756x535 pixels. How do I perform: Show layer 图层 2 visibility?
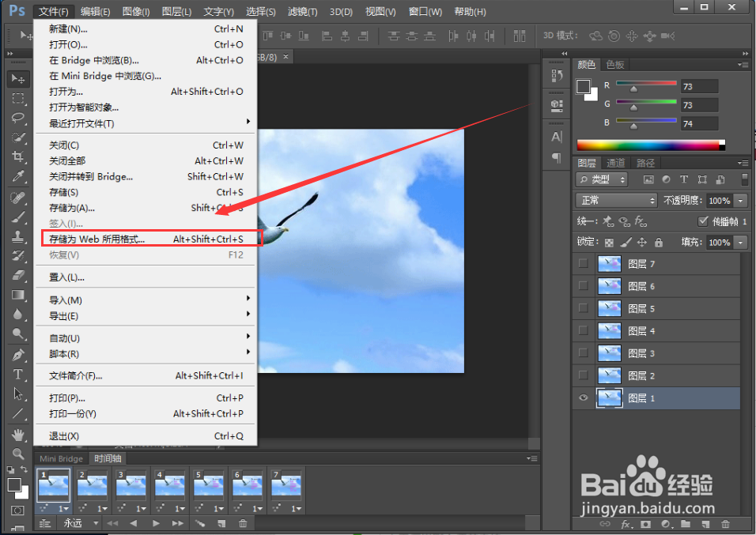point(584,375)
